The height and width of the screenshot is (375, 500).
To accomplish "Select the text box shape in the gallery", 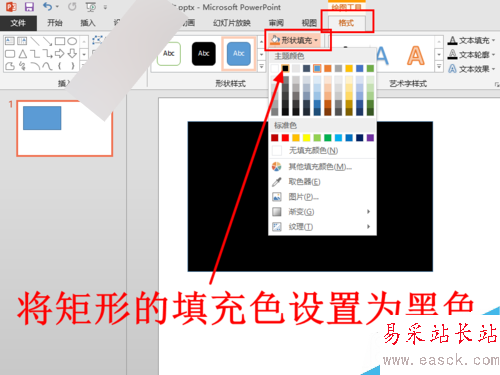I will click(10, 41).
